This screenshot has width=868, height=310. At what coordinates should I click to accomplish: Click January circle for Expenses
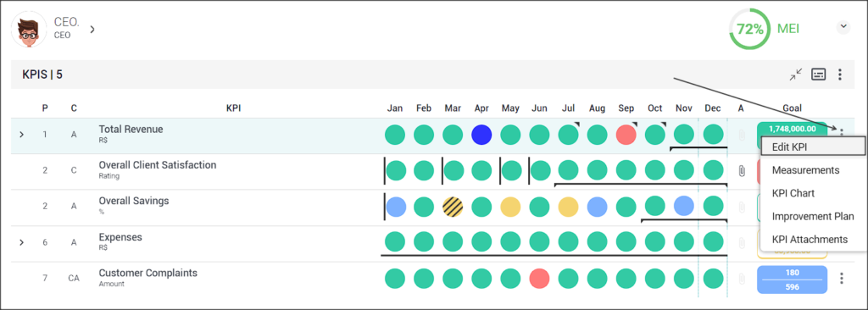(x=395, y=242)
